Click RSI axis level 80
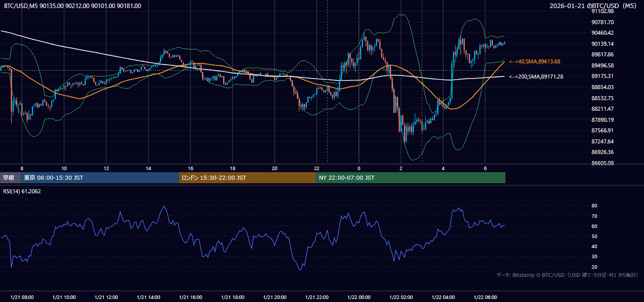 (595, 206)
